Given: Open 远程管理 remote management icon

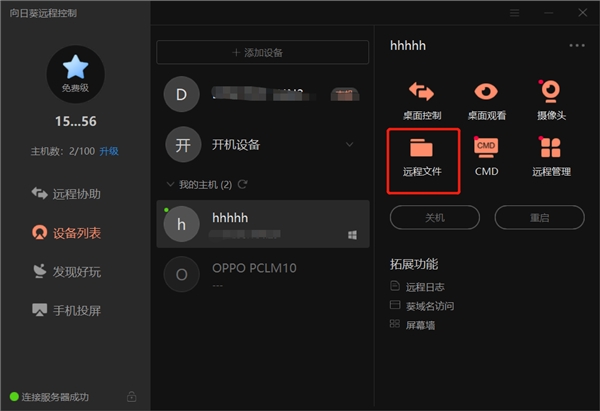Looking at the screenshot, I should 550,147.
